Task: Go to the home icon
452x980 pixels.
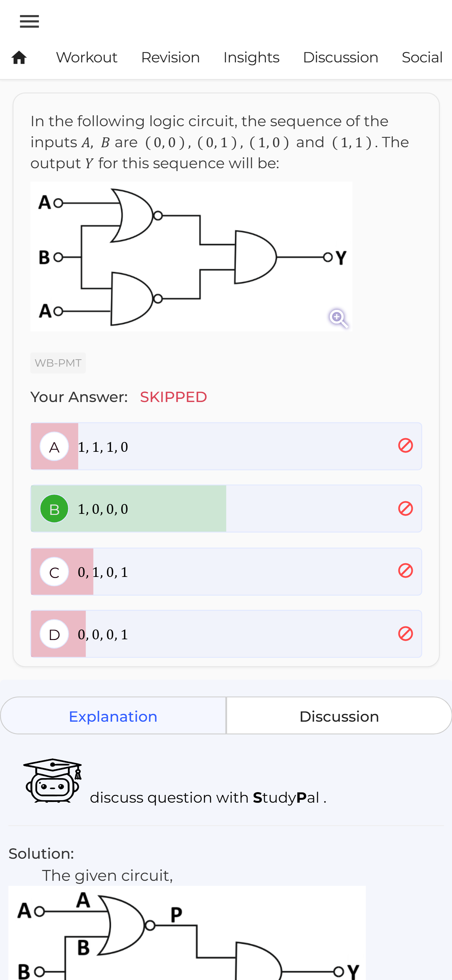Action: (19, 57)
